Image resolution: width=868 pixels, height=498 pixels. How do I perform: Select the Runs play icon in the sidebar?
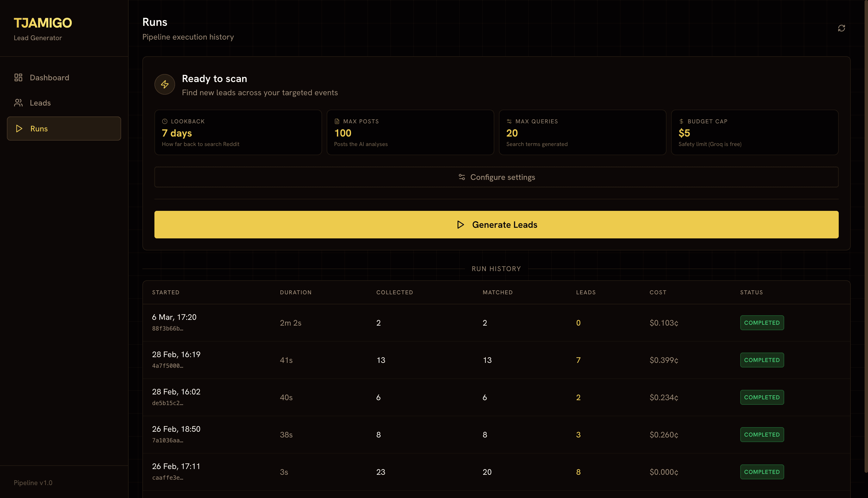pyautogui.click(x=19, y=129)
